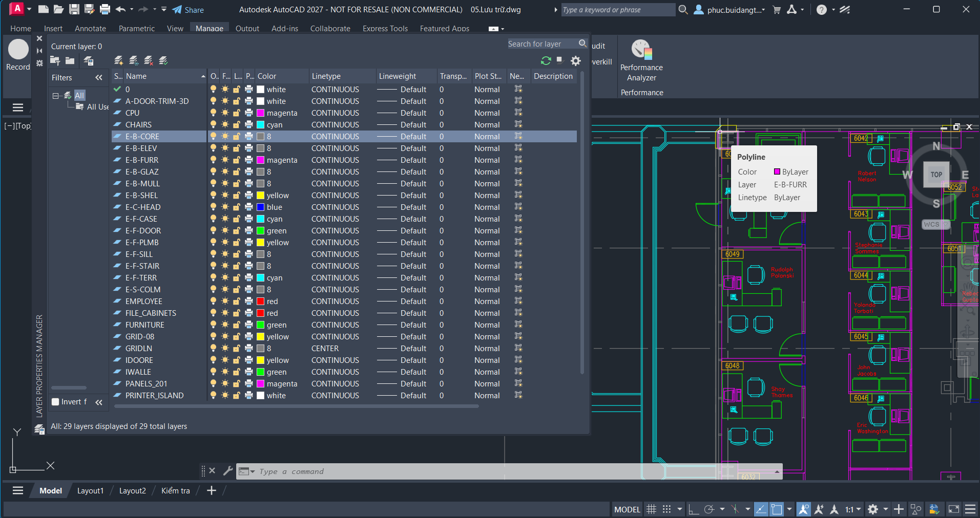
Task: Check the Invert filter checkbox
Action: pyautogui.click(x=55, y=402)
